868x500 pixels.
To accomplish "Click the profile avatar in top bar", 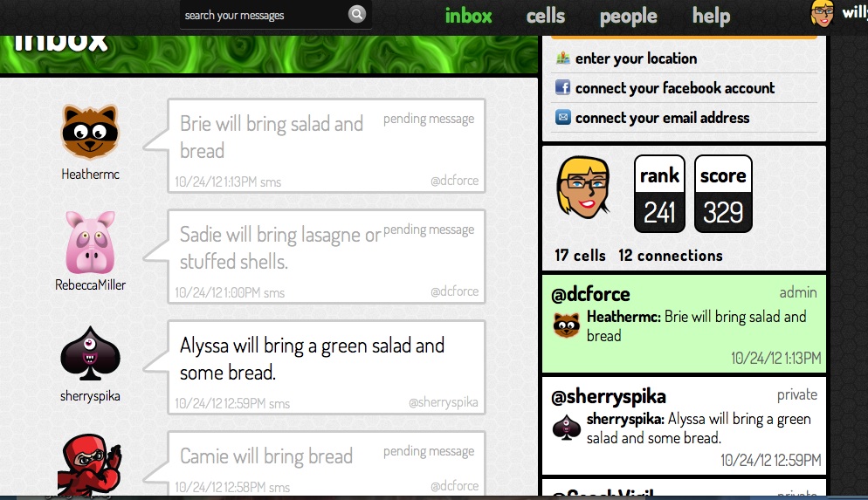I will [822, 14].
